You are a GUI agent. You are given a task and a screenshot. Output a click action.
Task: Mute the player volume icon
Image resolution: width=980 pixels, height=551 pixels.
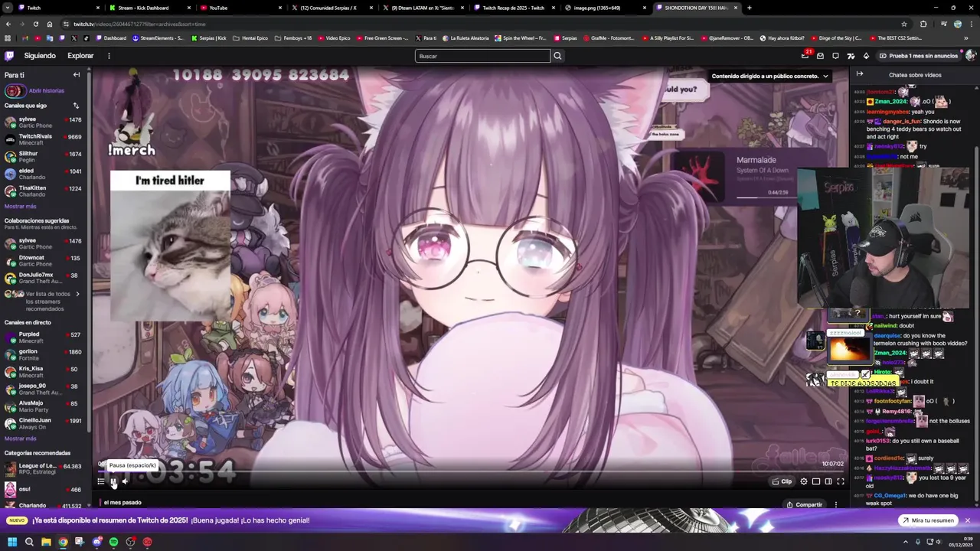pos(126,481)
